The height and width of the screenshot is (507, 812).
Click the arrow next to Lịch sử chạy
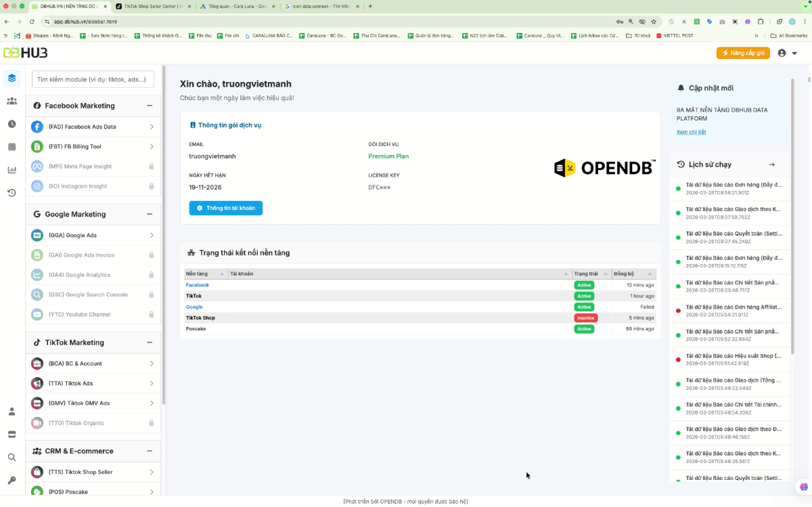[x=772, y=164]
